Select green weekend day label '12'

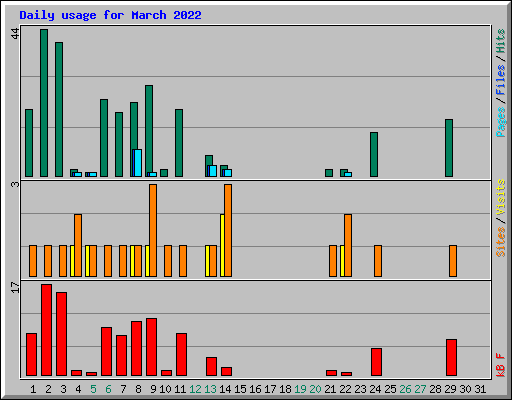click(x=195, y=389)
